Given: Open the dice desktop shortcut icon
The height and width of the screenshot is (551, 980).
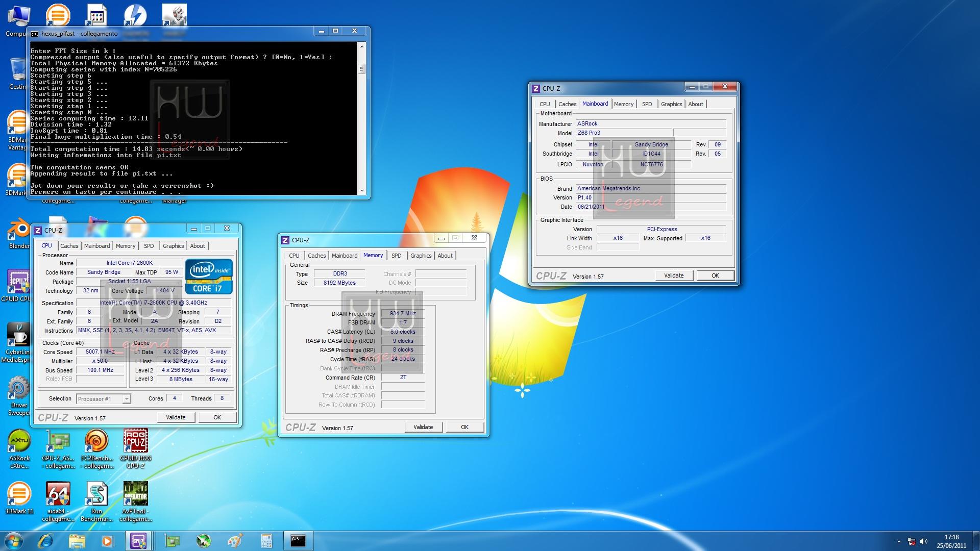Looking at the screenshot, I should tap(174, 15).
